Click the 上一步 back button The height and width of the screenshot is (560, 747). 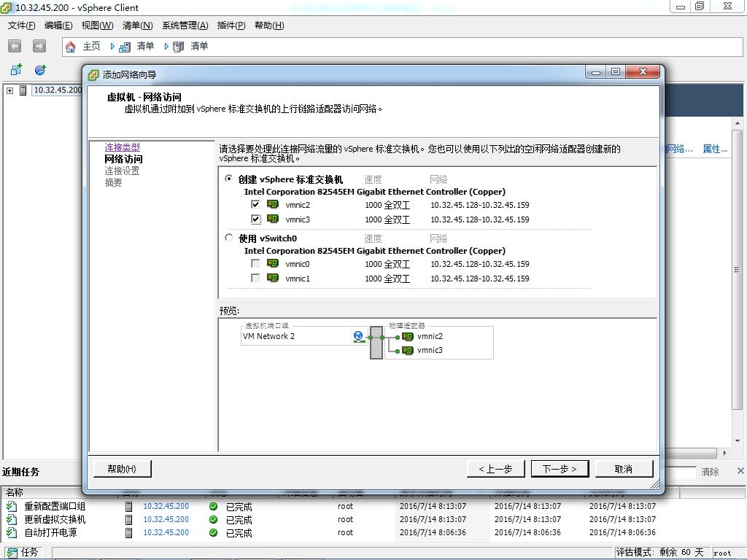pos(495,469)
